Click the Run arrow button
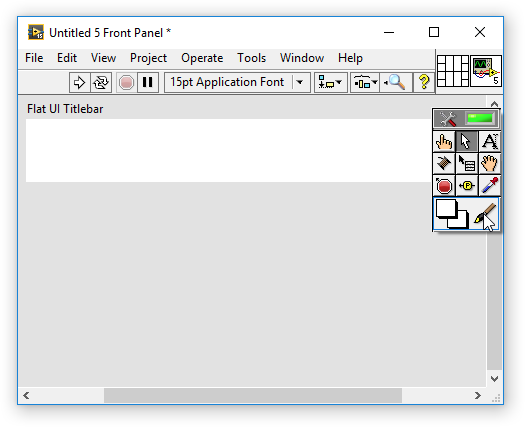The image size is (525, 427). [79, 82]
